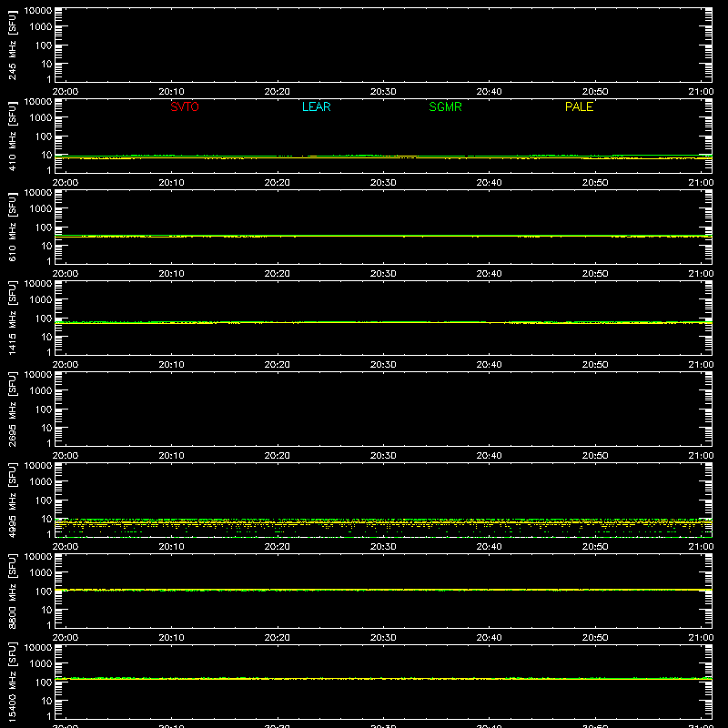Click the flux trace in the 610 MHz plot

coord(383,236)
